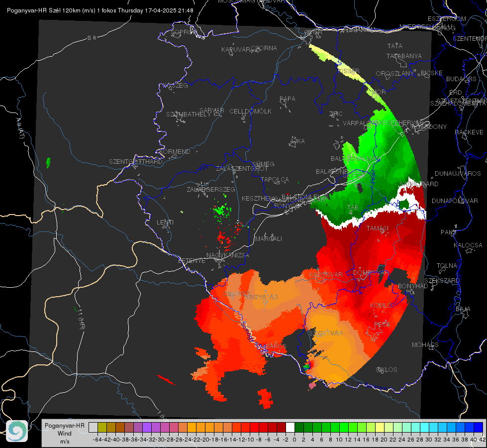This screenshot has height=448, width=487.
Task: Click the yellow swatch at 18 m/s
Action: tap(380, 428)
